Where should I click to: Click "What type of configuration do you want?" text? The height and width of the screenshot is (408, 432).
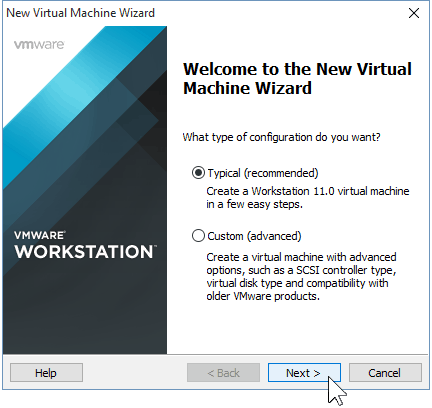(x=281, y=137)
